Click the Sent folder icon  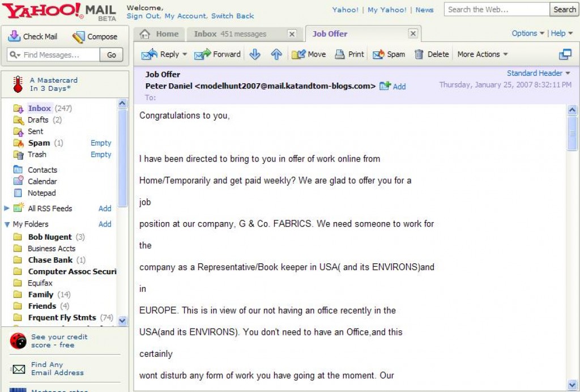[19, 131]
